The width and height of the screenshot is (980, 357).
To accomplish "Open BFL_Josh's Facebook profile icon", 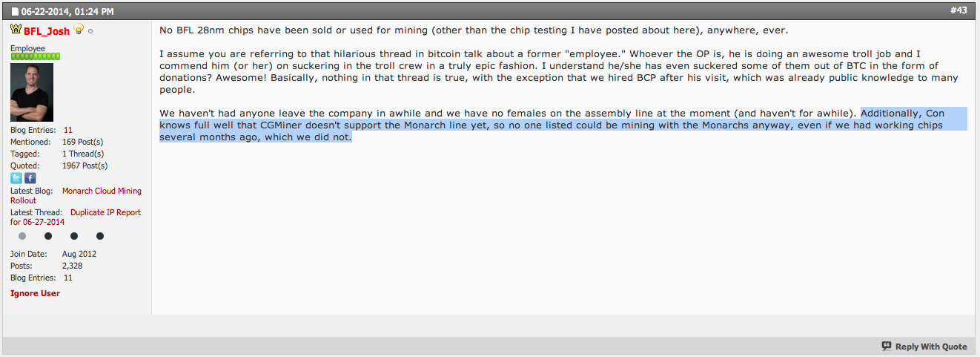I will point(30,178).
